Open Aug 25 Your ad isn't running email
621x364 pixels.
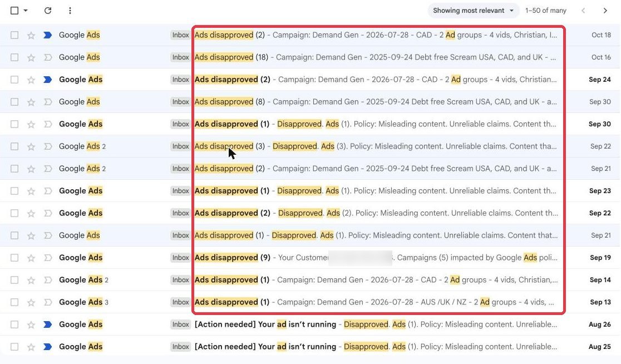tap(376, 347)
